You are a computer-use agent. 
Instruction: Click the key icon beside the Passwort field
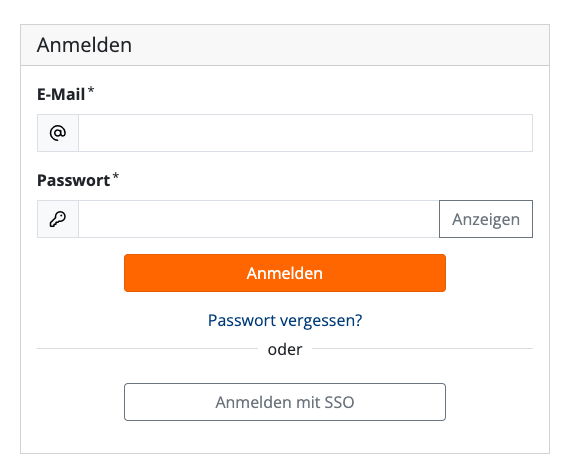pyautogui.click(x=58, y=219)
